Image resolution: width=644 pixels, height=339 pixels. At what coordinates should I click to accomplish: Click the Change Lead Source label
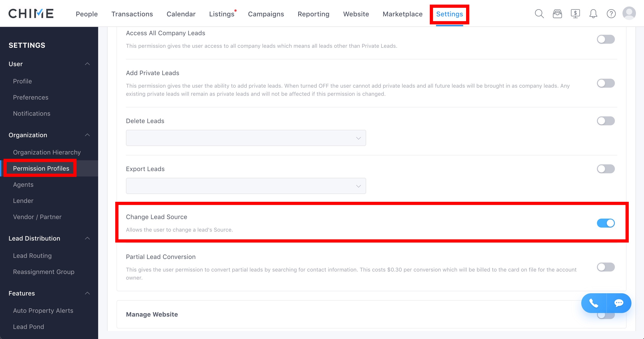click(x=156, y=217)
